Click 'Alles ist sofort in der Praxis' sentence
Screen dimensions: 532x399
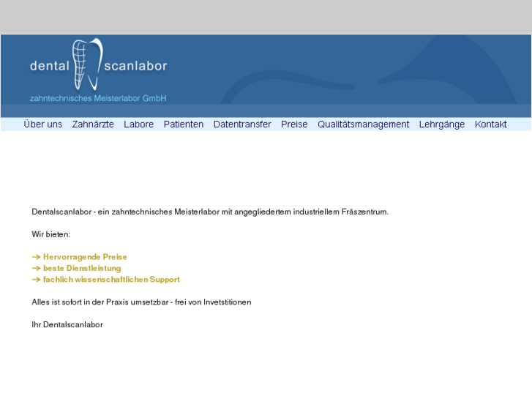tap(141, 302)
